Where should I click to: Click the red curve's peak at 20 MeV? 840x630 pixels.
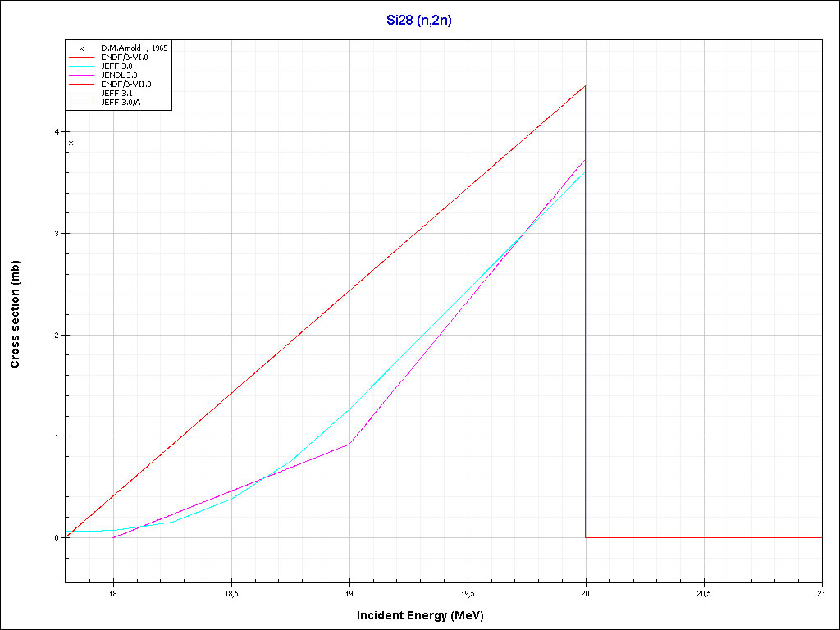pyautogui.click(x=585, y=86)
